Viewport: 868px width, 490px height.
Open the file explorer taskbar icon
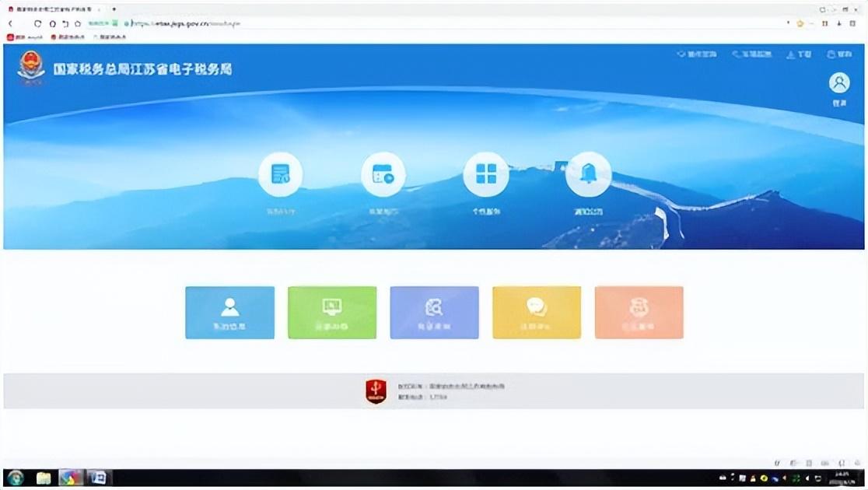pos(44,478)
